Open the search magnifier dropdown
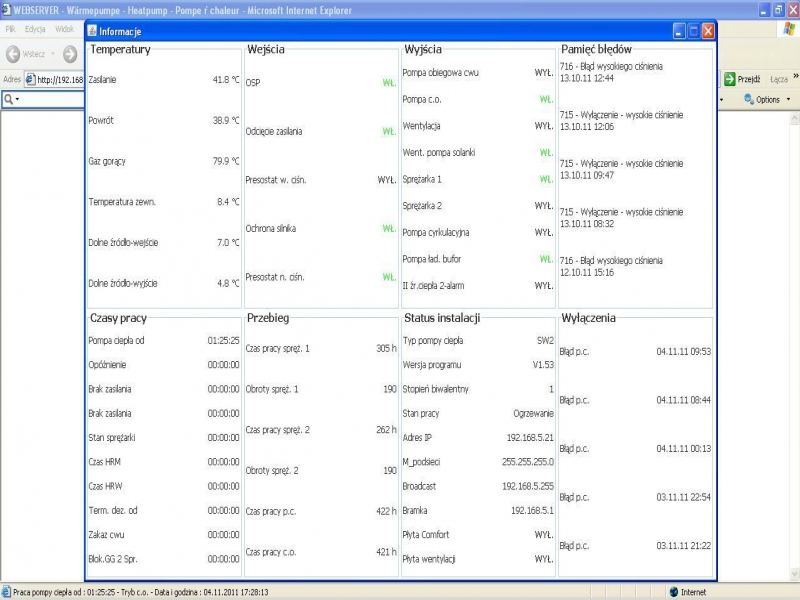Viewport: 800px width, 600px height. pyautogui.click(x=12, y=99)
